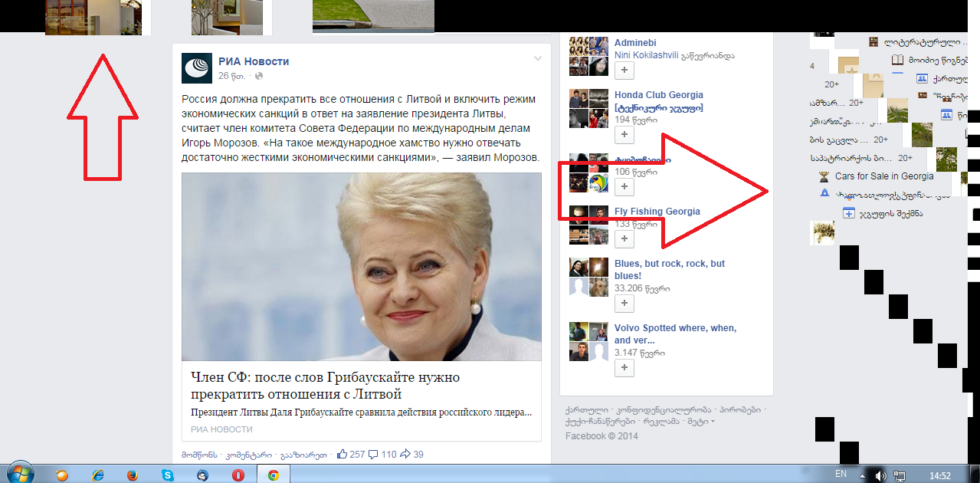Viewport: 980px width, 483px height.
Task: Join Honda Club Georgia with plus button
Action: (x=624, y=134)
